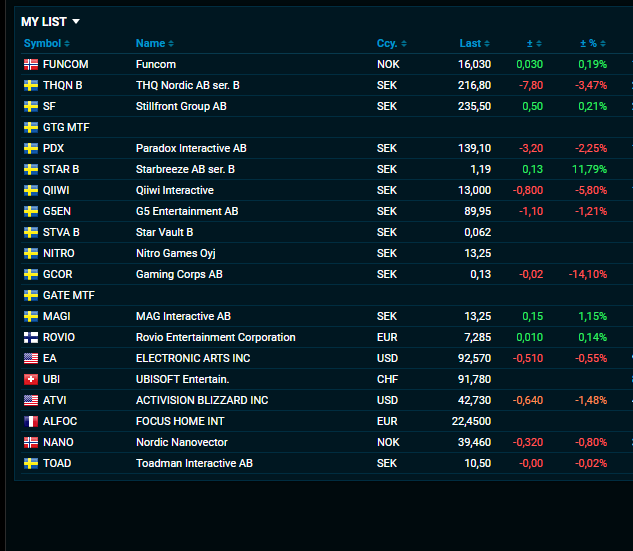Screen dimensions: 633x551
Task: Open Nitro Games Oyj name
Action: [x=176, y=253]
